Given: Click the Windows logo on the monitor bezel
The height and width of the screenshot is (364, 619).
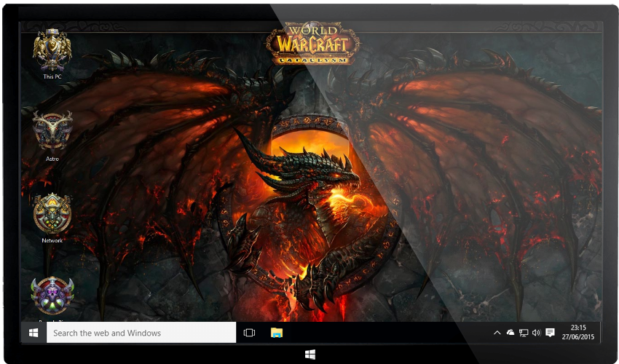Looking at the screenshot, I should [310, 354].
